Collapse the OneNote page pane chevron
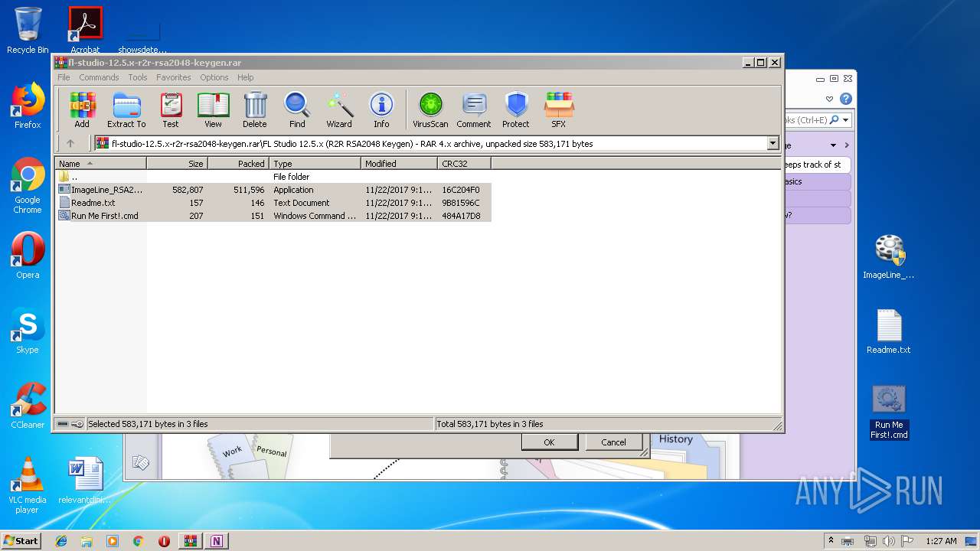980x551 pixels. coord(846,145)
